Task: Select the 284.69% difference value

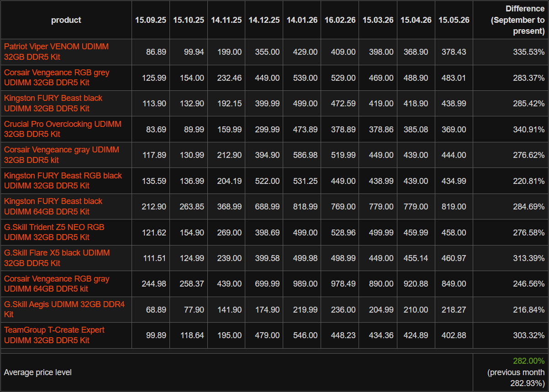Action: (529, 207)
